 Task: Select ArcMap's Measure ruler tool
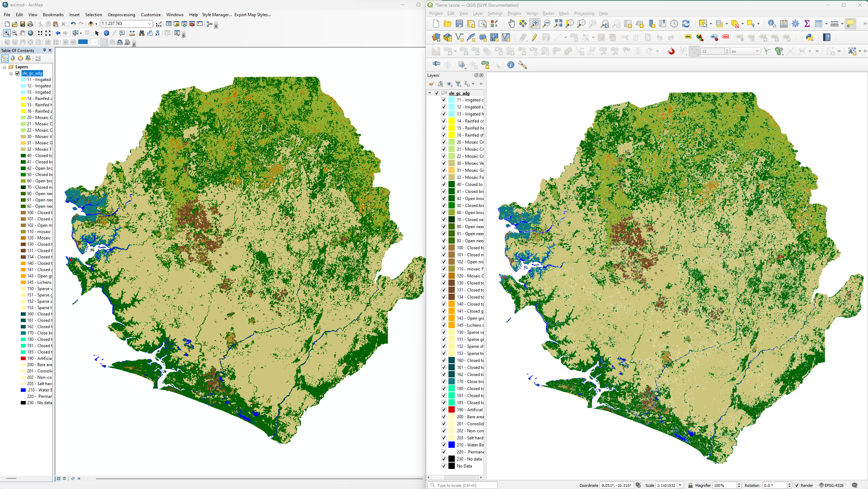132,33
